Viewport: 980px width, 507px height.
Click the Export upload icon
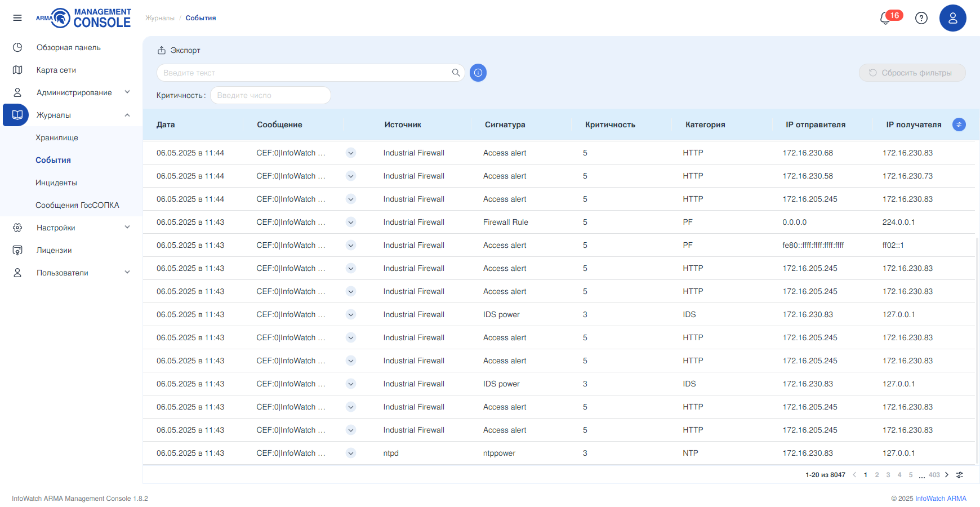(162, 50)
